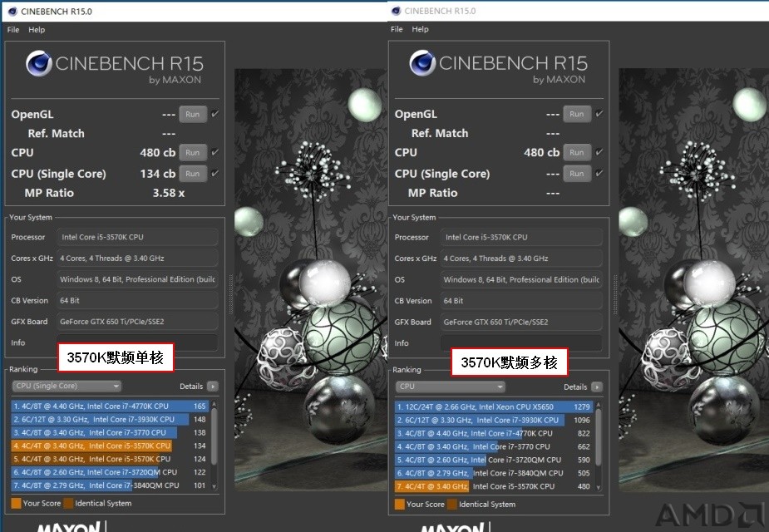This screenshot has width=769, height=532.
Task: Click Identical System swatch in left legend
Action: (68, 503)
